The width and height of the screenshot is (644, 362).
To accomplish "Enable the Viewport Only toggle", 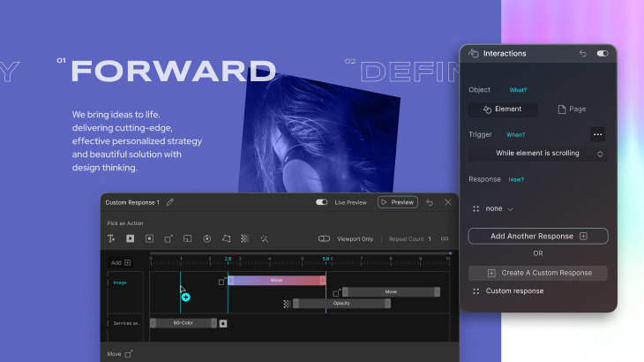I will point(324,238).
